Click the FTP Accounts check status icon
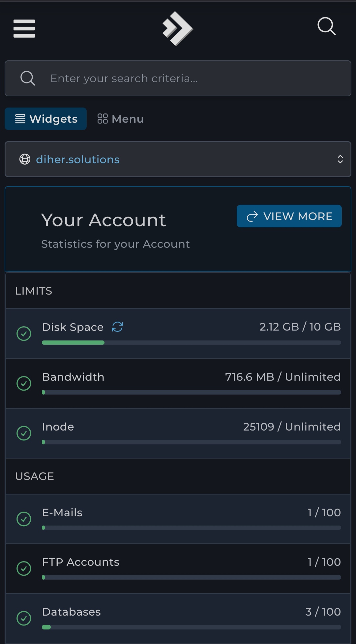 (x=24, y=568)
